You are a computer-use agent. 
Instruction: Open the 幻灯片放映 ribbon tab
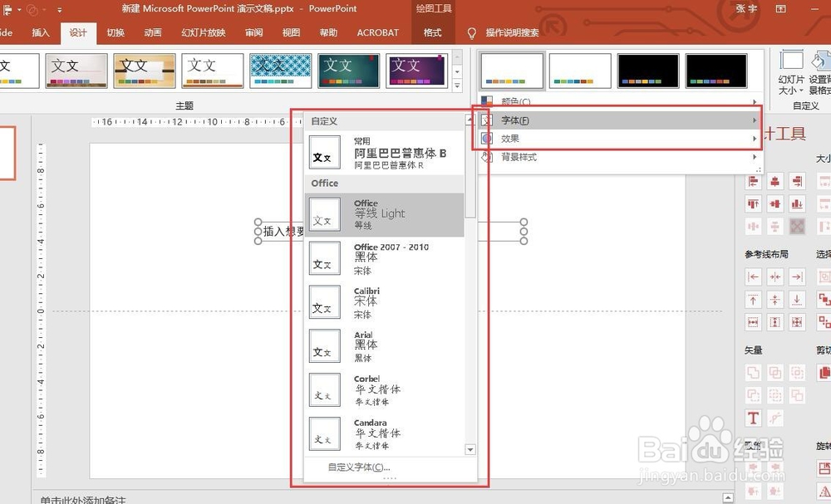click(204, 33)
